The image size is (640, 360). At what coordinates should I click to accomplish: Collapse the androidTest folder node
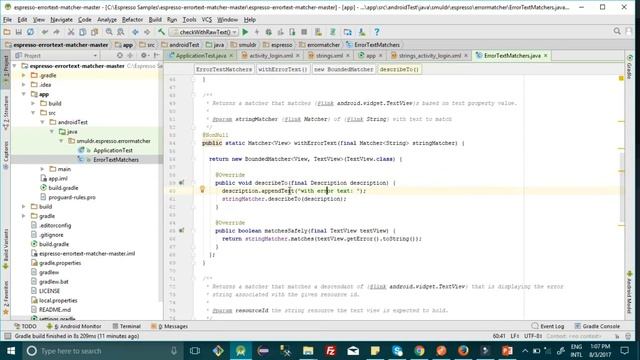click(x=42, y=122)
